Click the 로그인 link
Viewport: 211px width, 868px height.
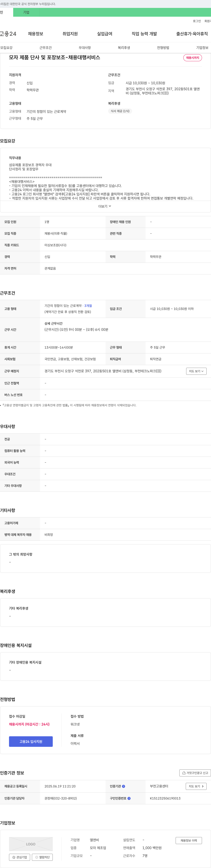pos(197,21)
